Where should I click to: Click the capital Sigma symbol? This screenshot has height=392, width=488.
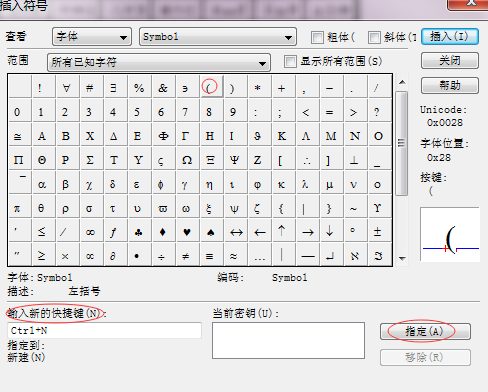(90, 160)
